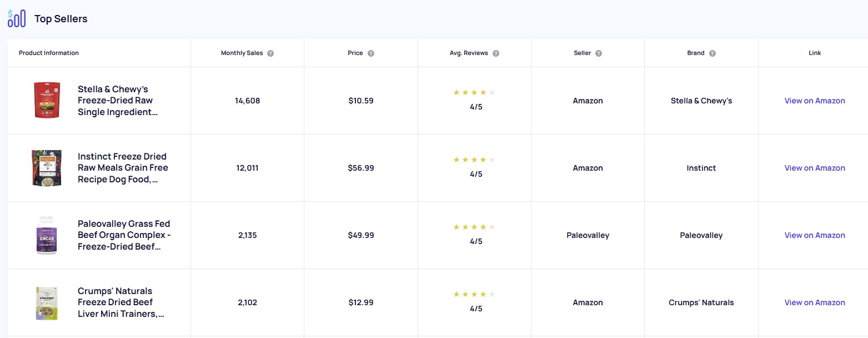Click the Monthly Sales column header
The height and width of the screenshot is (338, 868).
[243, 53]
